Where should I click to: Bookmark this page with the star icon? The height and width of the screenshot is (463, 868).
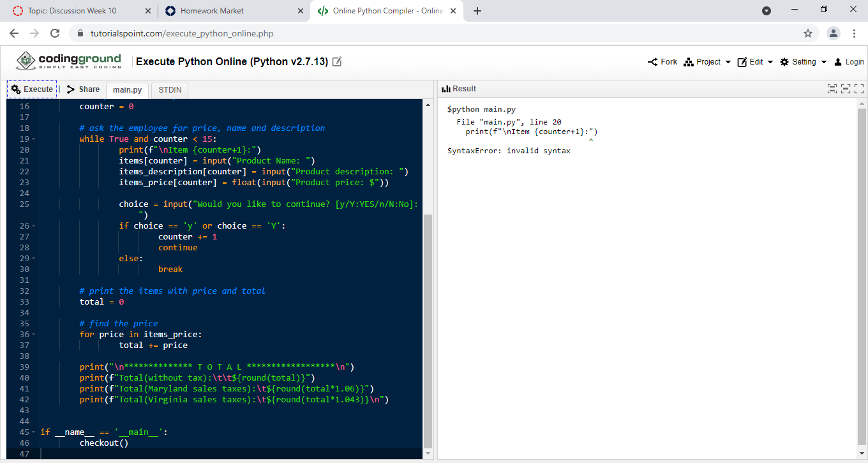[808, 33]
